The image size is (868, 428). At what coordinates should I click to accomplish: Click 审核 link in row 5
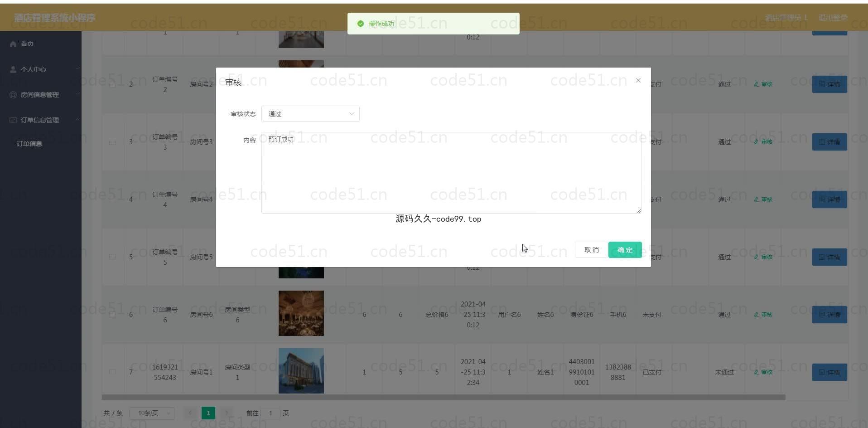[x=763, y=257]
